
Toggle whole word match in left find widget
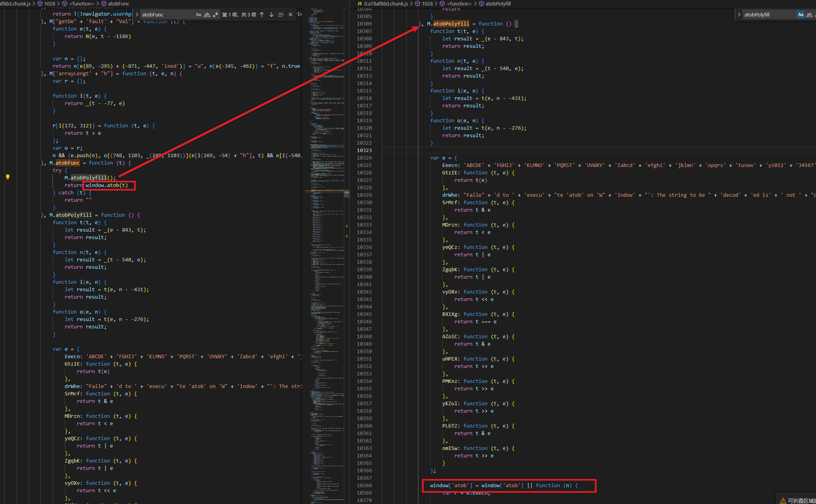point(207,15)
